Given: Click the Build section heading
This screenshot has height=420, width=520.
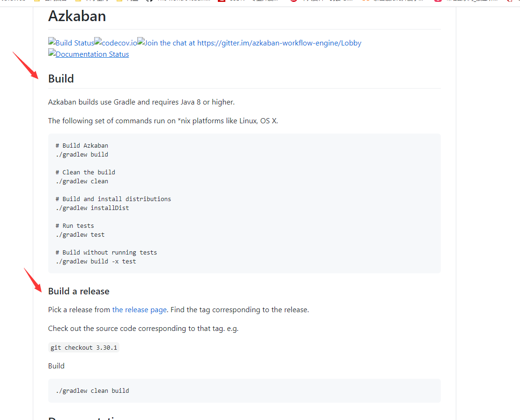Looking at the screenshot, I should point(61,79).
